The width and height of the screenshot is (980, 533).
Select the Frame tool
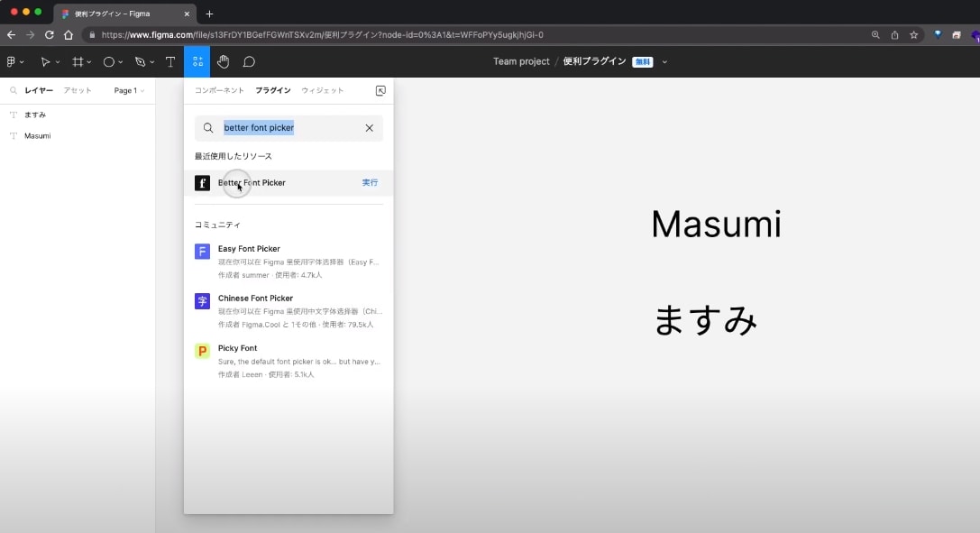coord(78,62)
